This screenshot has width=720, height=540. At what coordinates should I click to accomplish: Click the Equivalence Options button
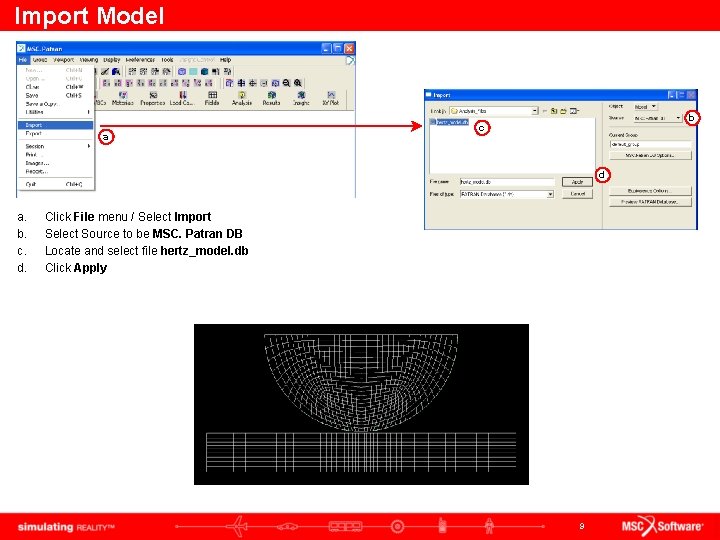(650, 191)
